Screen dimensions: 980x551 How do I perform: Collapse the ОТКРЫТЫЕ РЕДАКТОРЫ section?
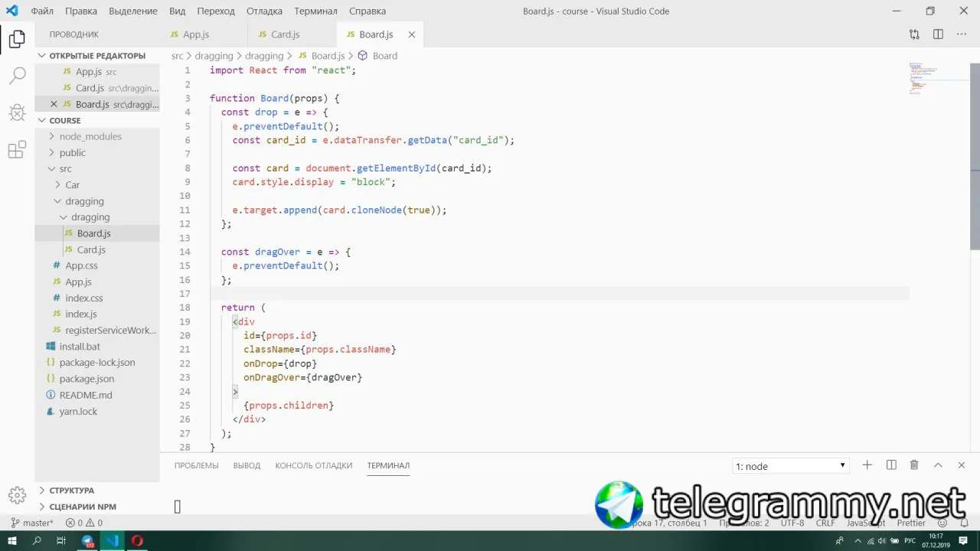click(97, 56)
